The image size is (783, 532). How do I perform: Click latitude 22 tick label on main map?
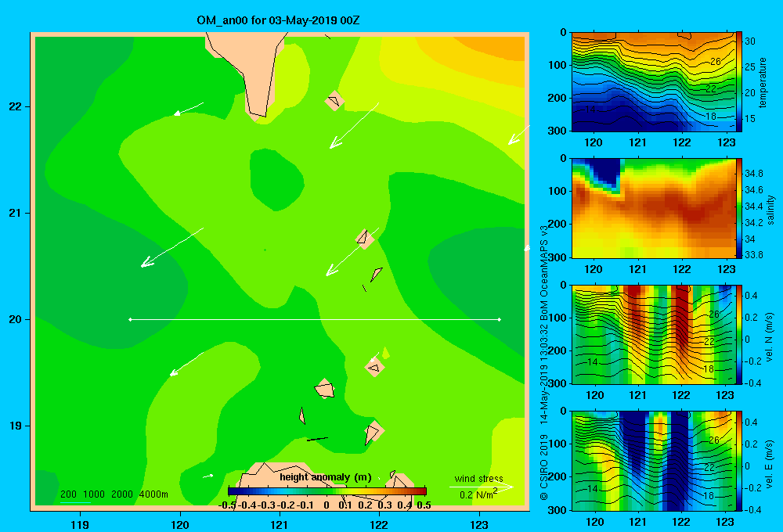tap(15, 106)
